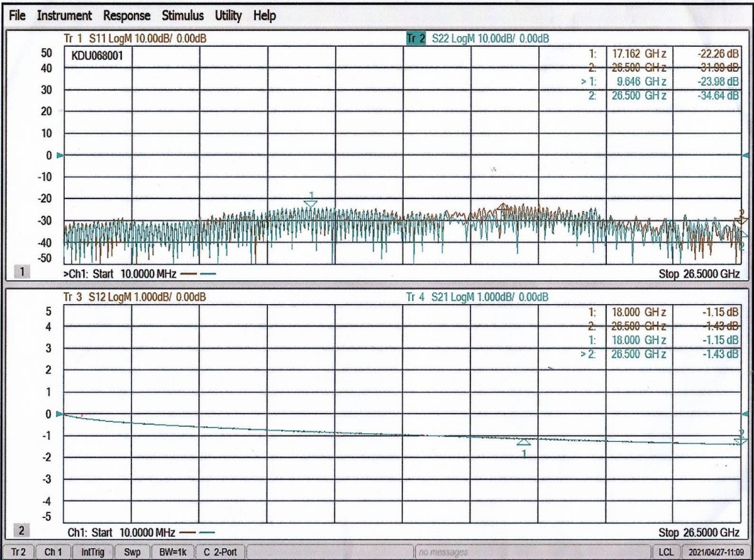Image resolution: width=754 pixels, height=560 pixels.
Task: Click the LCL status indicator
Action: coord(664,549)
